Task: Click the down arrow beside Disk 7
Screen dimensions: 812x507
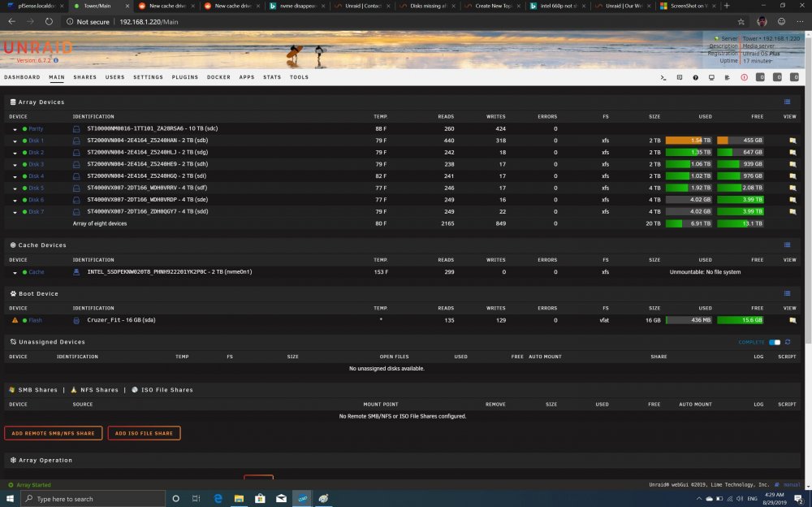Action: [x=15, y=212]
